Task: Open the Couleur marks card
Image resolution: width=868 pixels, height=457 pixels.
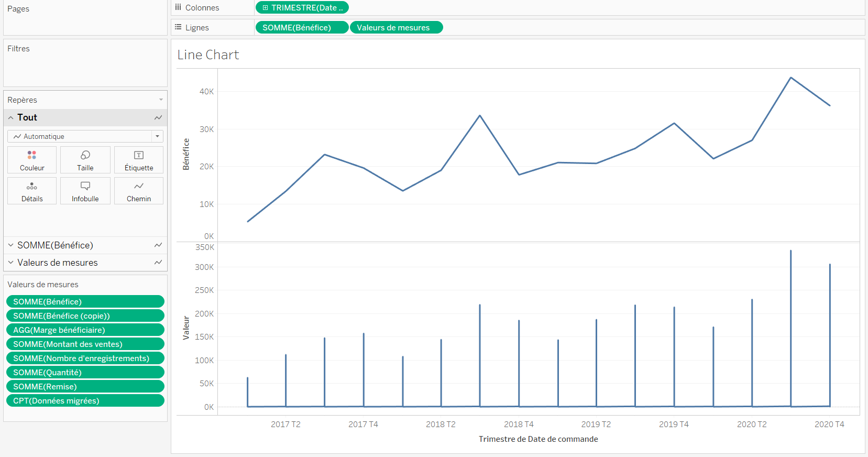Action: click(32, 160)
